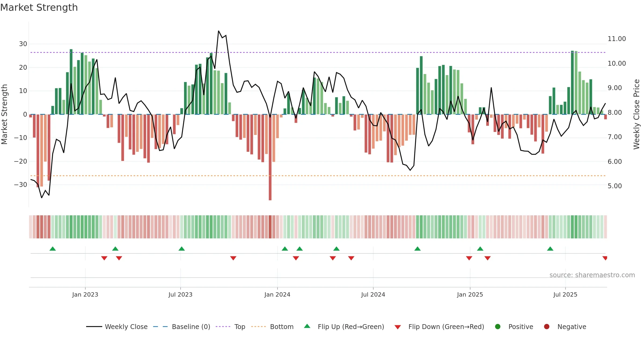This screenshot has width=644, height=362.
Task: Click the Jul 2023 axis label
Action: point(180,294)
